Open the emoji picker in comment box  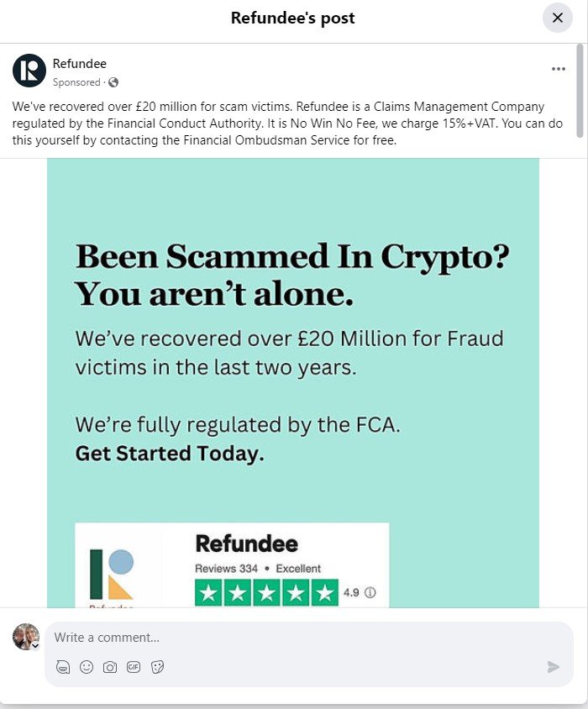86,667
